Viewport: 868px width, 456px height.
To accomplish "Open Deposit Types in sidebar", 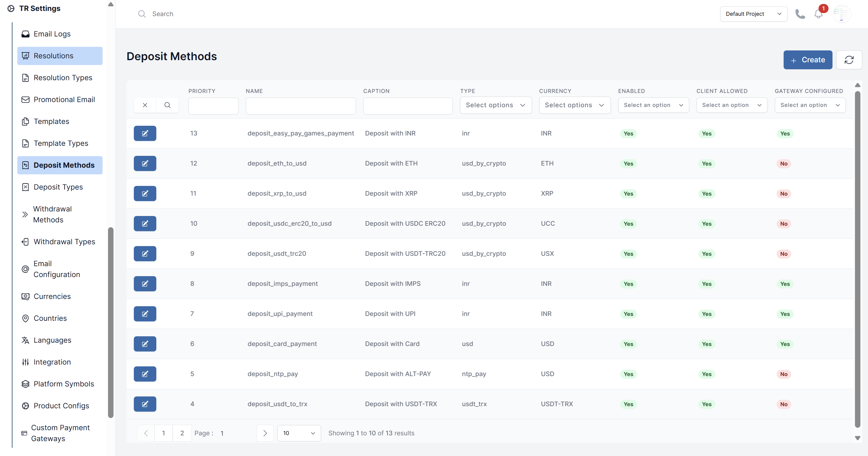I will click(x=60, y=187).
